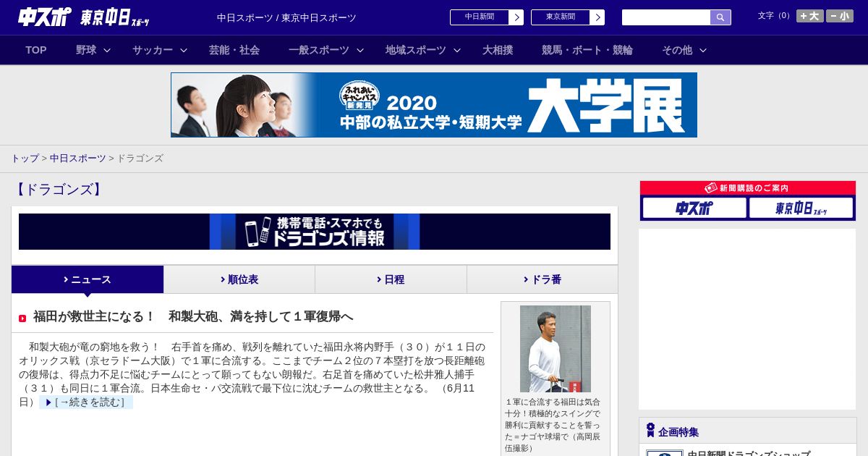Viewport: 868px width, 456px height.
Task: Click the 東京中日スポーツ logo in header
Action: pyautogui.click(x=115, y=17)
